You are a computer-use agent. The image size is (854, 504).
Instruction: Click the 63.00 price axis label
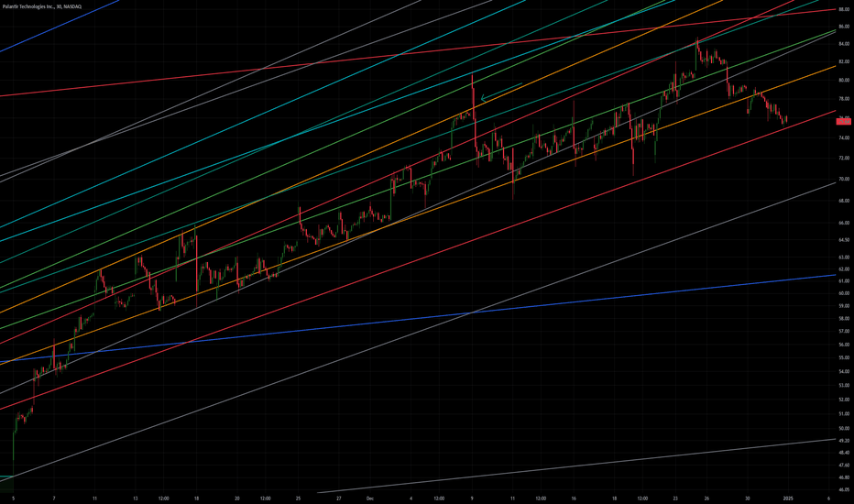pyautogui.click(x=844, y=257)
